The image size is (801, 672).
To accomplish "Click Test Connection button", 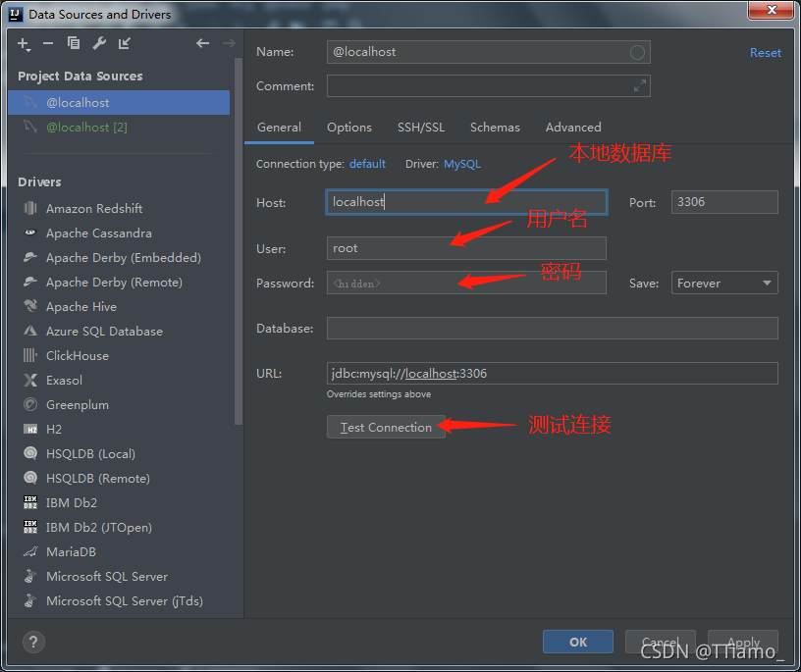I will click(386, 427).
